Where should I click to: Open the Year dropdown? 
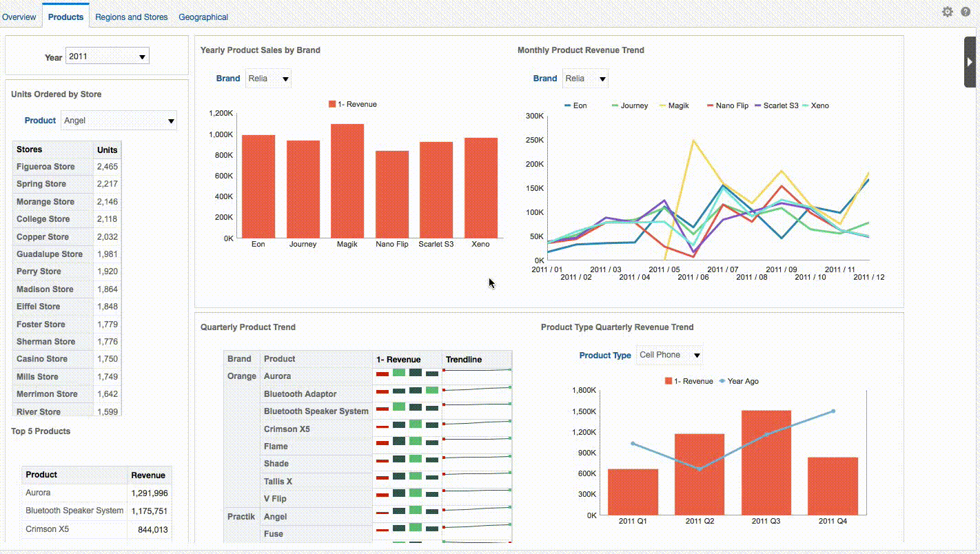click(x=107, y=56)
